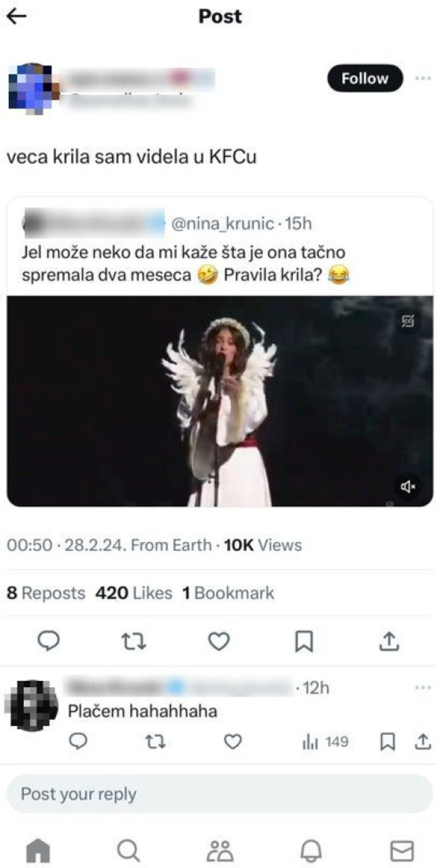437x868 pixels.
Task: Type in the "Post your reply" field
Action: (219, 794)
